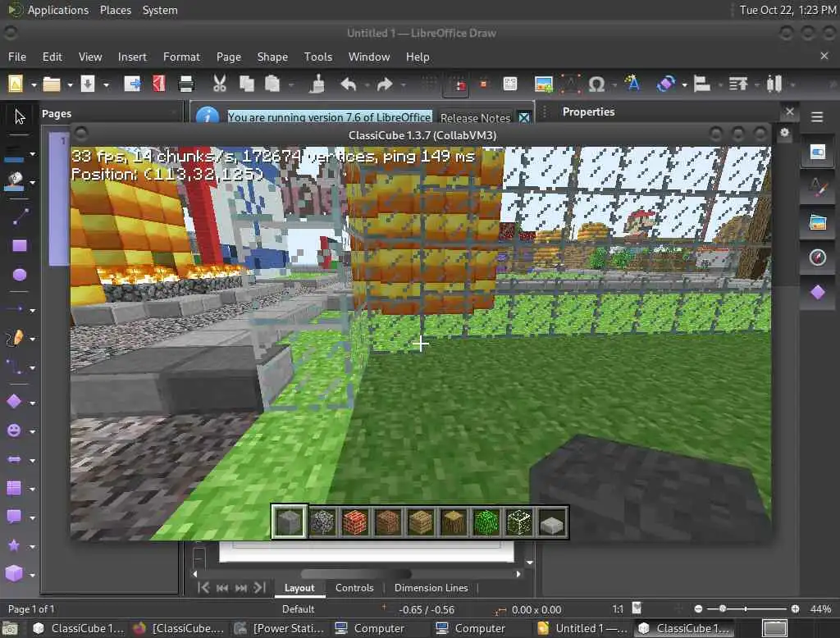Open the Special Character omega icon
Image resolution: width=840 pixels, height=638 pixels.
click(x=596, y=84)
